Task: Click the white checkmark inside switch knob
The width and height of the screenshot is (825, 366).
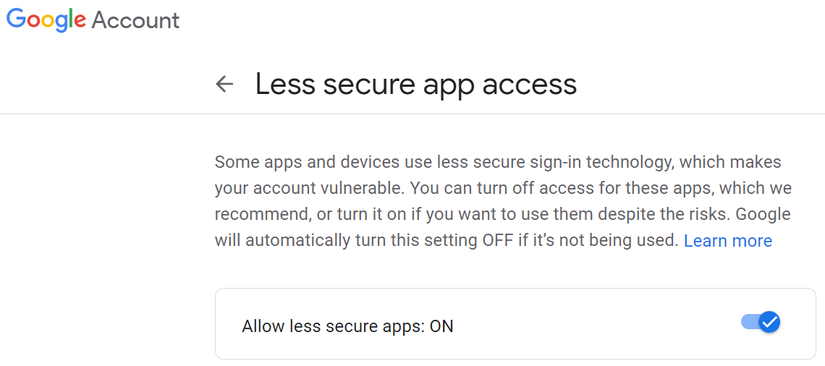Action: click(770, 321)
